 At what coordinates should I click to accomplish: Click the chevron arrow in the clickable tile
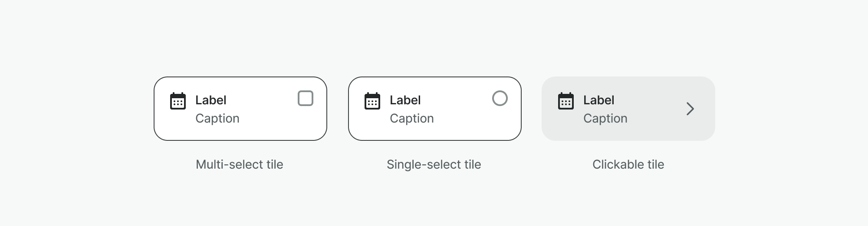[690, 109]
